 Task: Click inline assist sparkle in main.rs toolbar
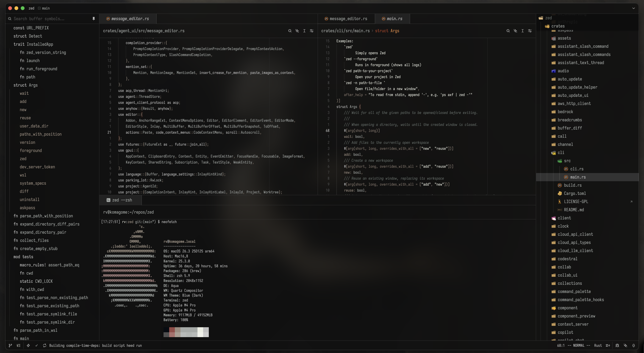(515, 31)
